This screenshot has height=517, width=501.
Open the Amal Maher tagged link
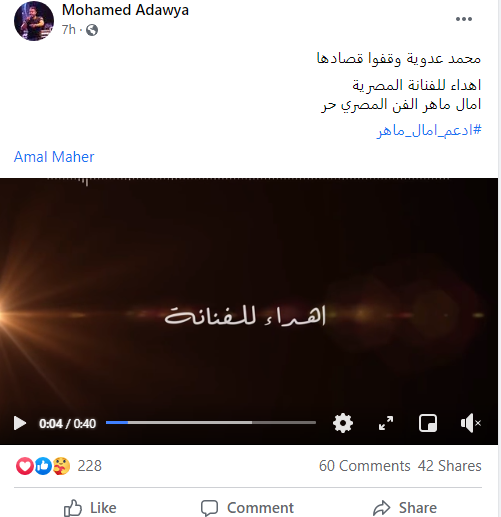coord(54,157)
